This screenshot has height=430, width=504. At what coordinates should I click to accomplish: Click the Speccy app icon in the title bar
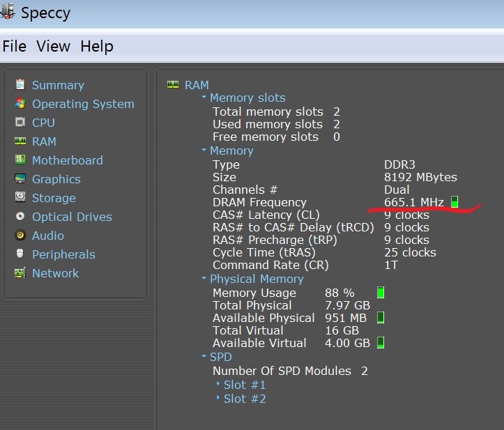click(x=7, y=12)
